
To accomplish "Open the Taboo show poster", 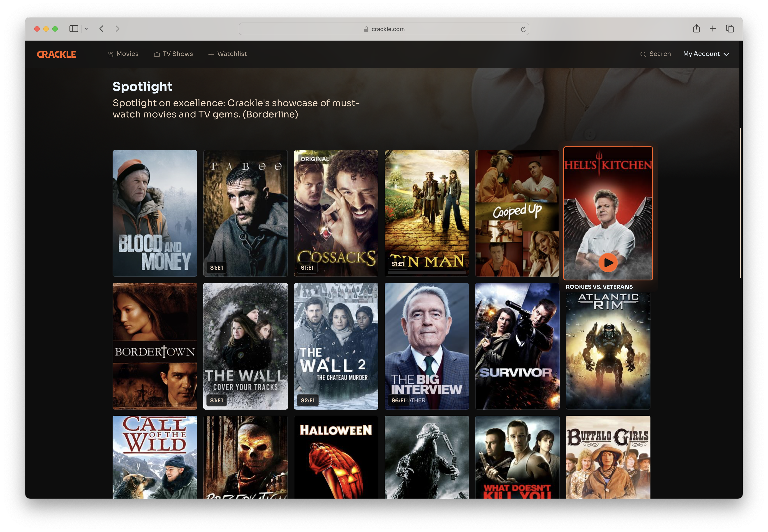I will (x=245, y=213).
